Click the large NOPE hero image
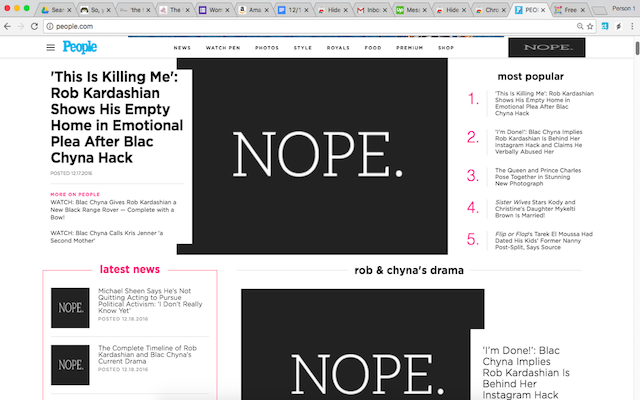The image size is (640, 400). click(x=312, y=156)
